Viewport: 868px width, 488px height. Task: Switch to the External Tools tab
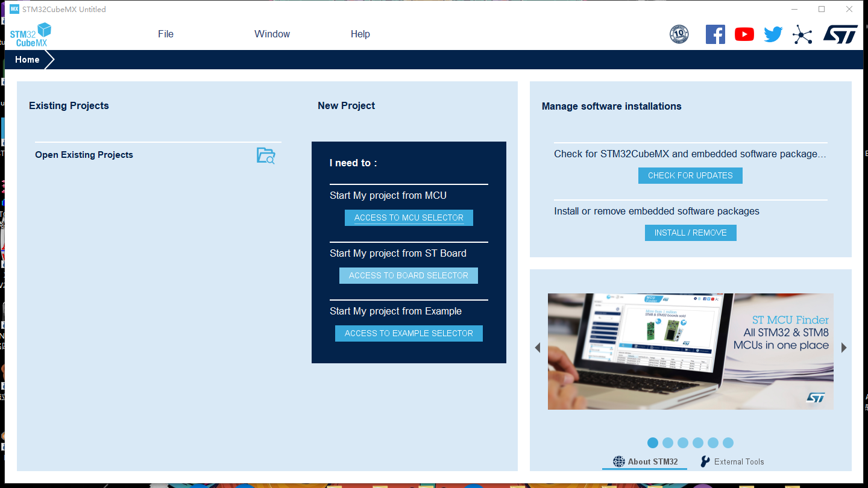pos(732,461)
